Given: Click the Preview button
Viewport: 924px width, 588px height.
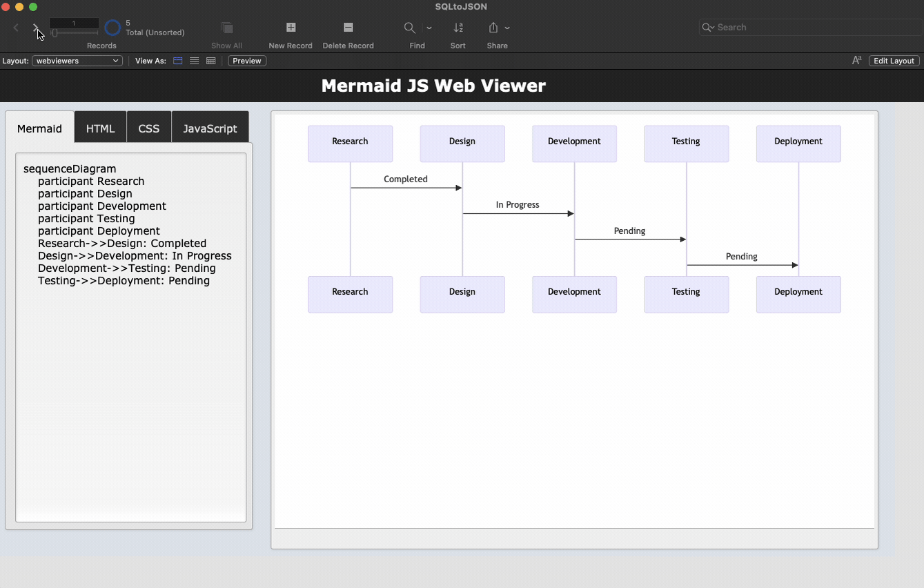Looking at the screenshot, I should pyautogui.click(x=246, y=61).
